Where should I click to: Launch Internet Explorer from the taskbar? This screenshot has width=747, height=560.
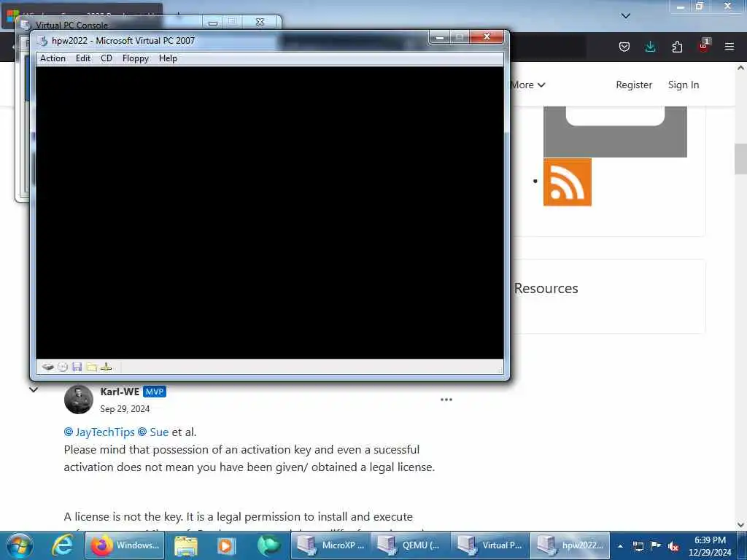pos(63,545)
